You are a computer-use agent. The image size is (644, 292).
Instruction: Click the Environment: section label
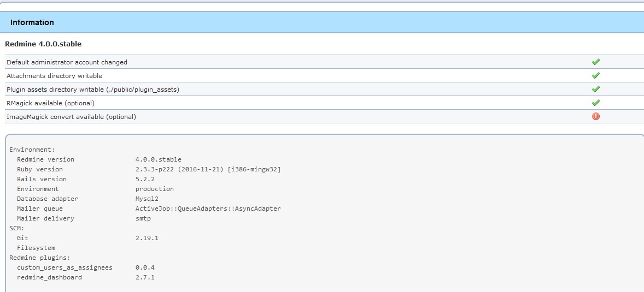click(32, 150)
